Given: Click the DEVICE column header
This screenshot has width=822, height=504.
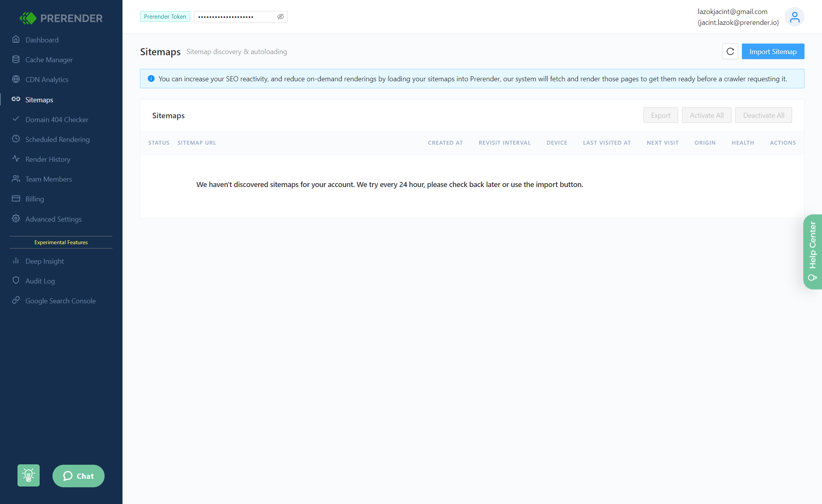Looking at the screenshot, I should point(557,143).
